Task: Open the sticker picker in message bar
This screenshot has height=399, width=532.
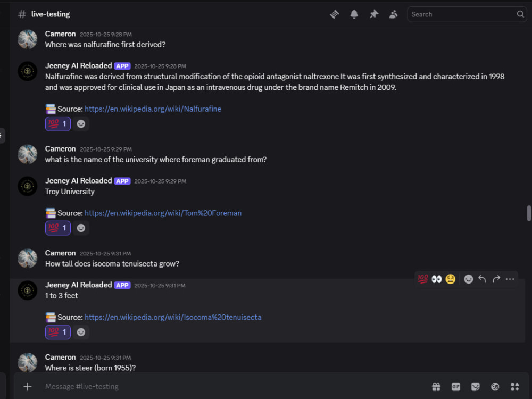Action: click(x=475, y=386)
